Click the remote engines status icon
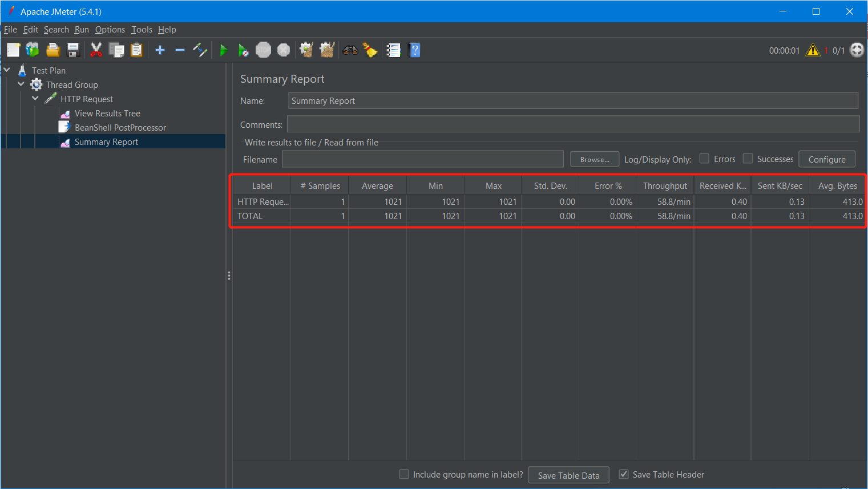 coord(857,50)
